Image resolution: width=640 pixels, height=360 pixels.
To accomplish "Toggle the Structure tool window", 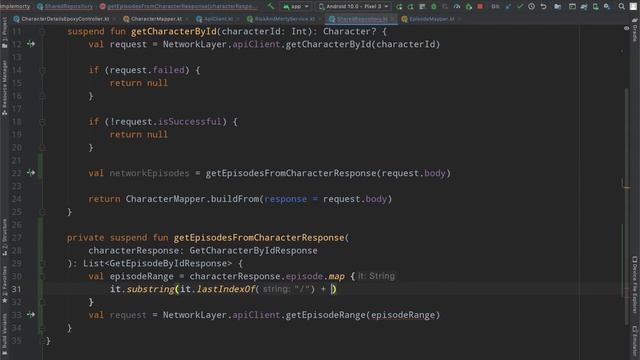I will point(4,238).
